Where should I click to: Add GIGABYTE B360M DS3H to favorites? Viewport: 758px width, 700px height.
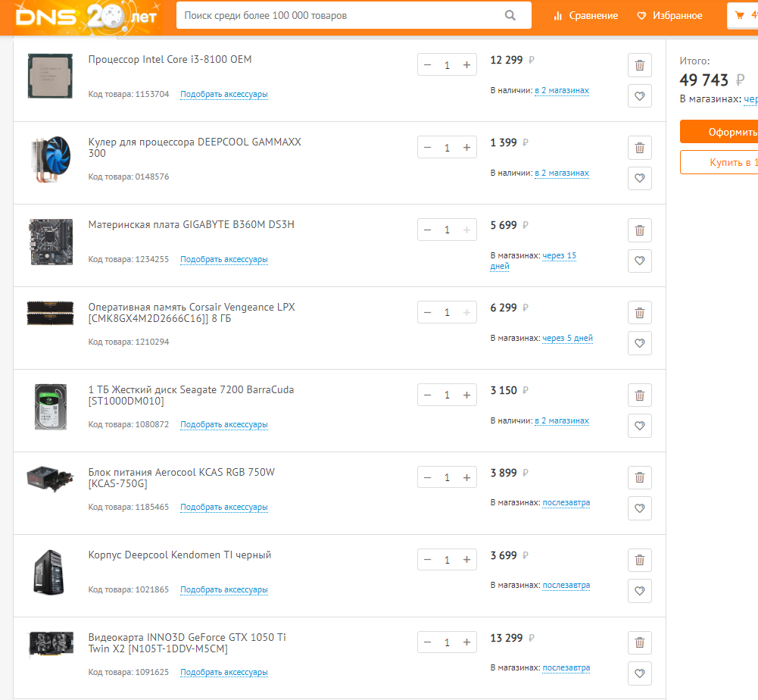point(640,261)
